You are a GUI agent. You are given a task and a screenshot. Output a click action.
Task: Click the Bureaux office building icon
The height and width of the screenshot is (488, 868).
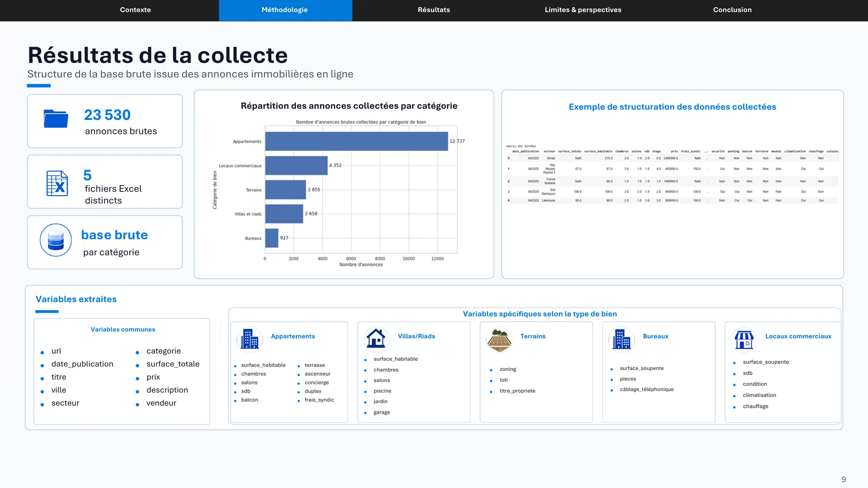tap(622, 339)
